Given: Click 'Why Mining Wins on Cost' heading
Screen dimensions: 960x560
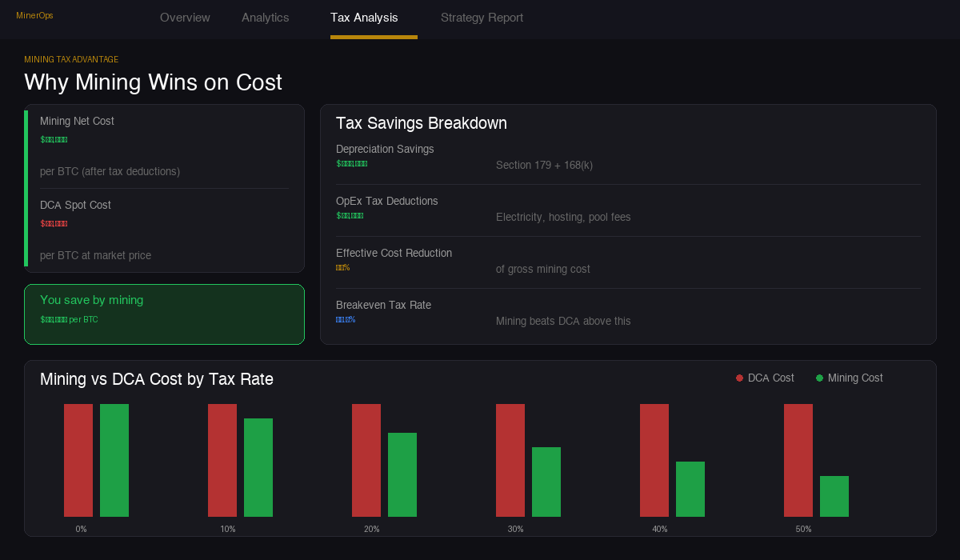Looking at the screenshot, I should click(153, 82).
